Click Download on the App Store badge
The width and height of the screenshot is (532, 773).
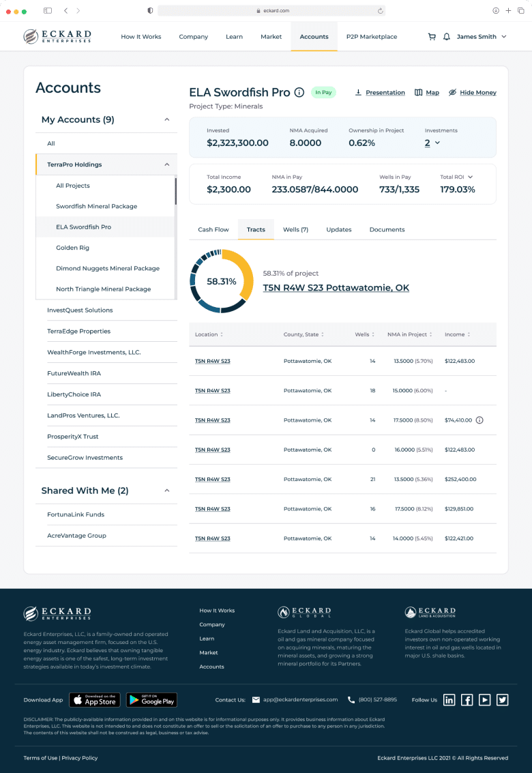pos(95,700)
